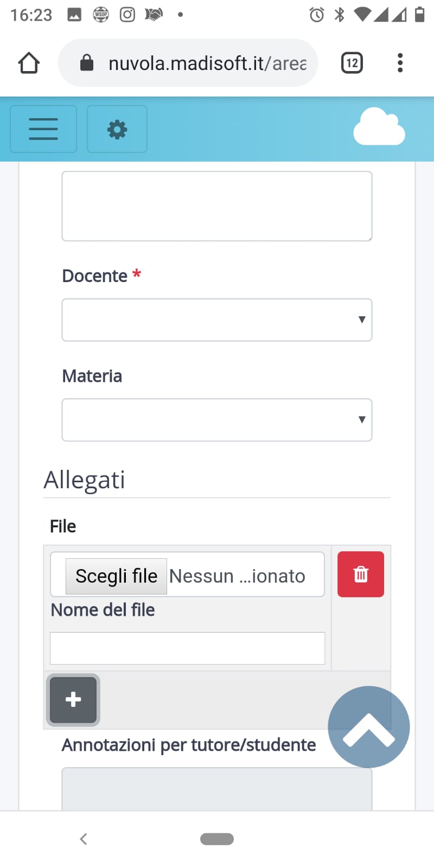Tap the scroll-to-top arrow circle
Image resolution: width=434 pixels, height=868 pixels.
click(369, 727)
